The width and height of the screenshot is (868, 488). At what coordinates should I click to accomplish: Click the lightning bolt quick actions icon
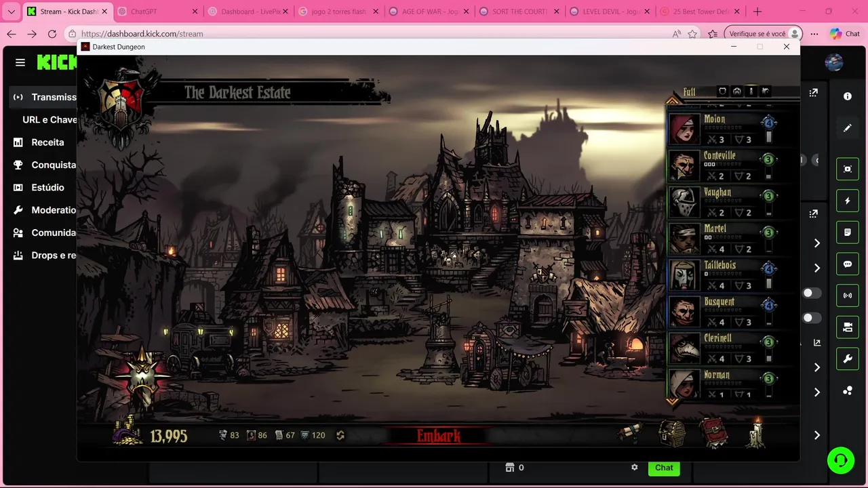coord(847,201)
